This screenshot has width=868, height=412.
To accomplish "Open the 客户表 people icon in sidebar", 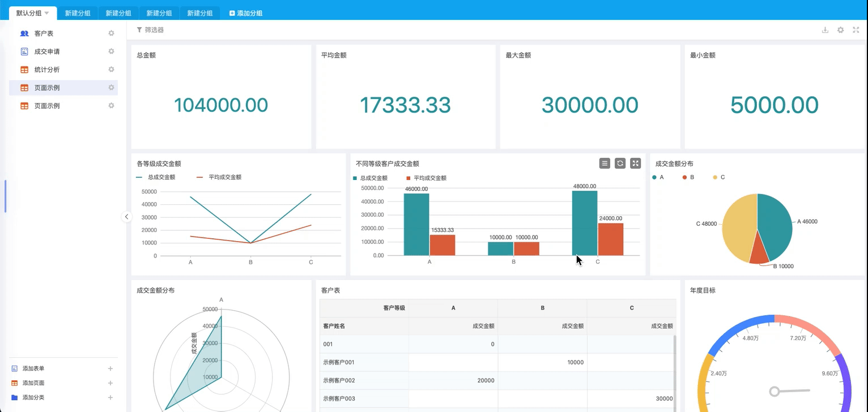I will tap(24, 33).
